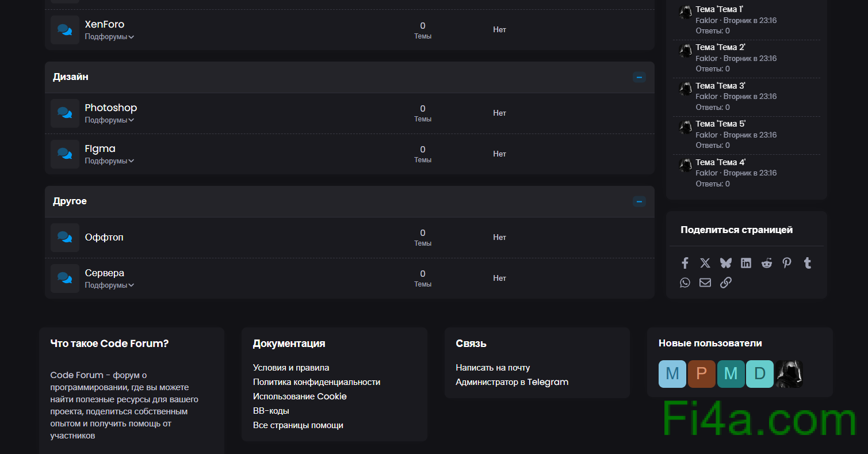Open the Figma forum
The image size is (868, 454).
click(x=100, y=148)
